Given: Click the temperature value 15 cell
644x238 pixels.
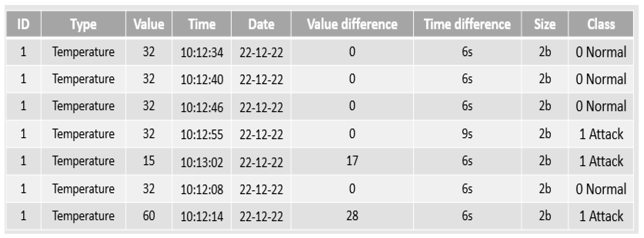Looking at the screenshot, I should [149, 161].
